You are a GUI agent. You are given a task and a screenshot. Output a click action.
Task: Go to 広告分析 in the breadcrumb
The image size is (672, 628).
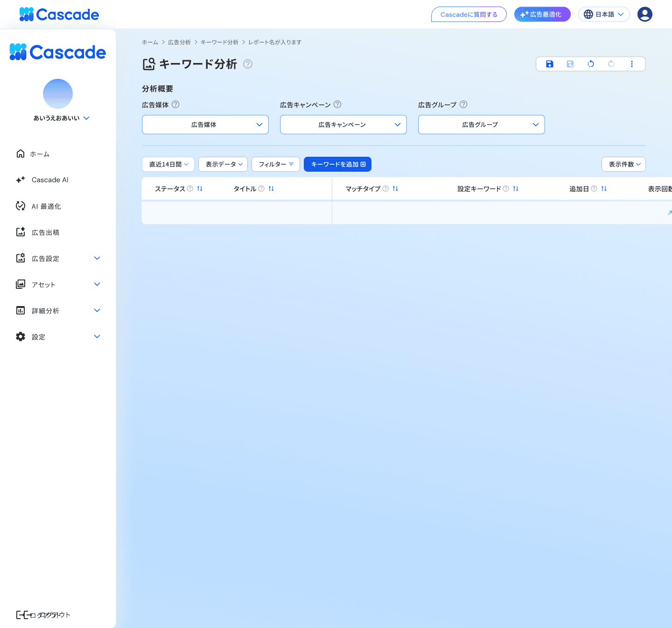click(179, 42)
